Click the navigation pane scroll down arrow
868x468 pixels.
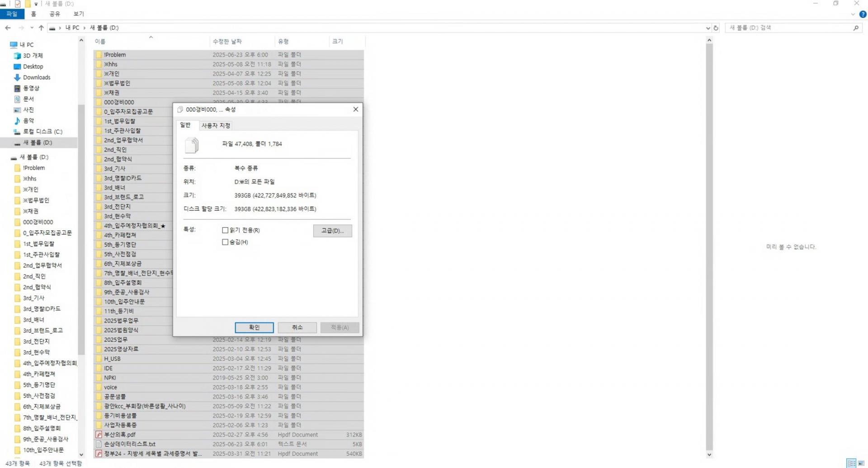point(81,455)
